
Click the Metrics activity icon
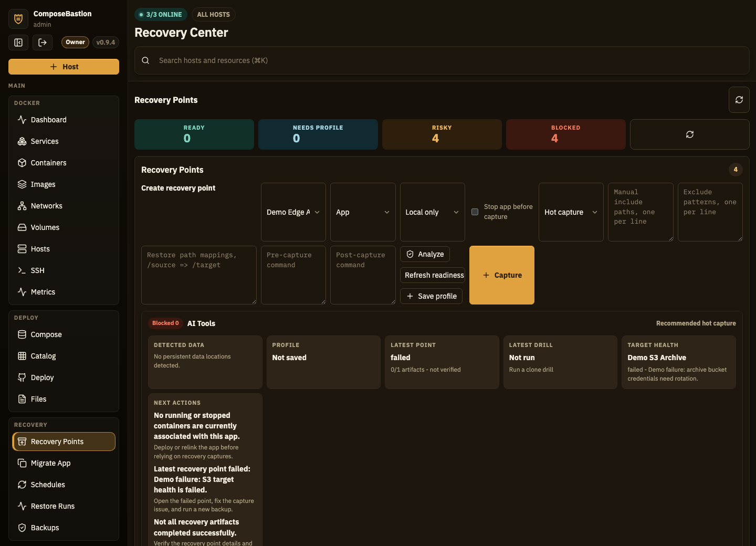coord(22,292)
